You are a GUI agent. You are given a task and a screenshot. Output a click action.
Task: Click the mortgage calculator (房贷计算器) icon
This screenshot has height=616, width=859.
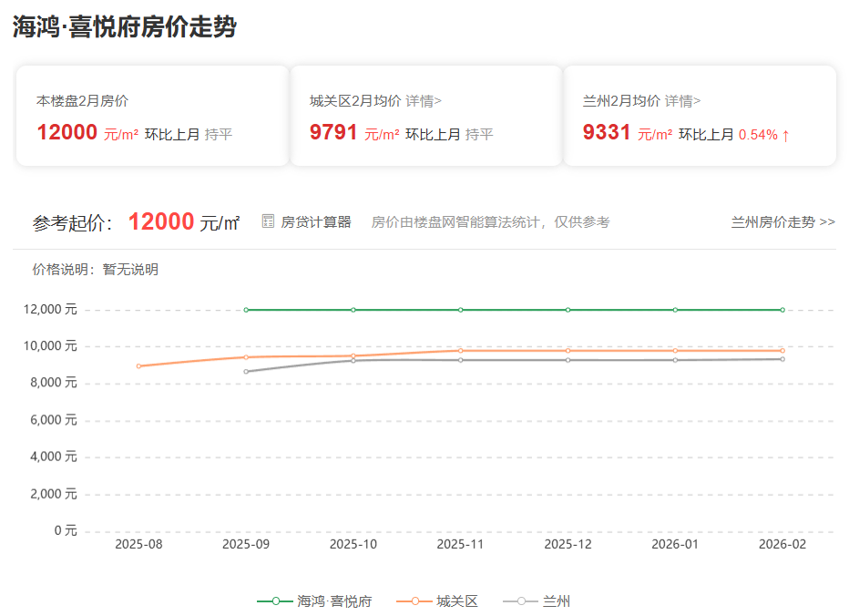[x=268, y=221]
